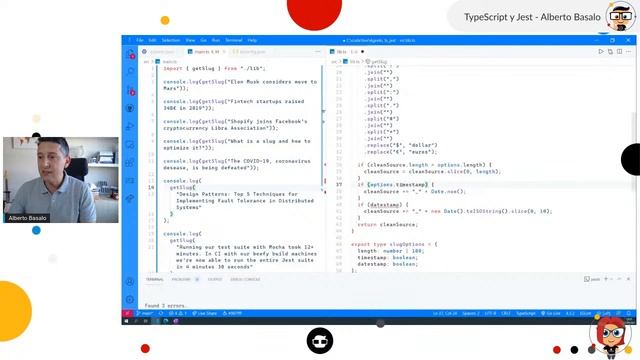
Task: Open errors and warnings count in status bar
Action: click(178, 313)
